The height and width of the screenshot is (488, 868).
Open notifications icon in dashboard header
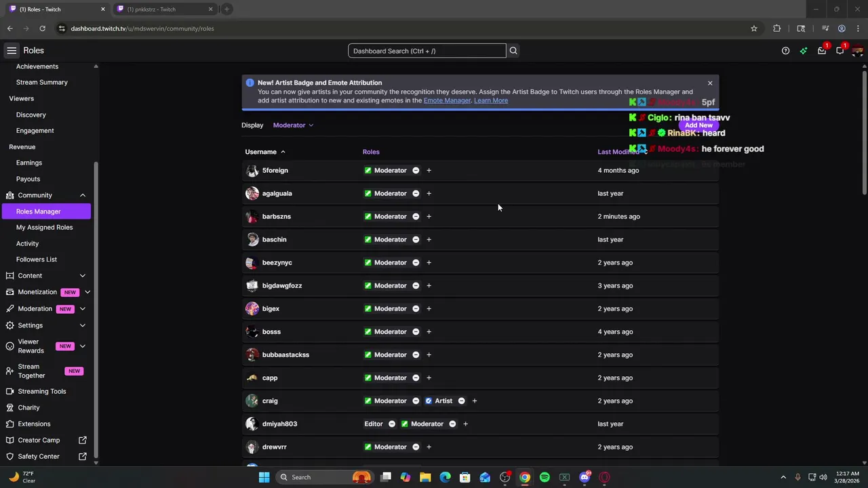pos(840,51)
